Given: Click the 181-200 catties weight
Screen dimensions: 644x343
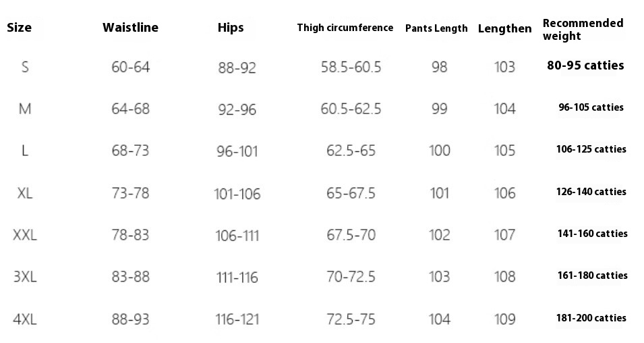Looking at the screenshot, I should pyautogui.click(x=591, y=318).
